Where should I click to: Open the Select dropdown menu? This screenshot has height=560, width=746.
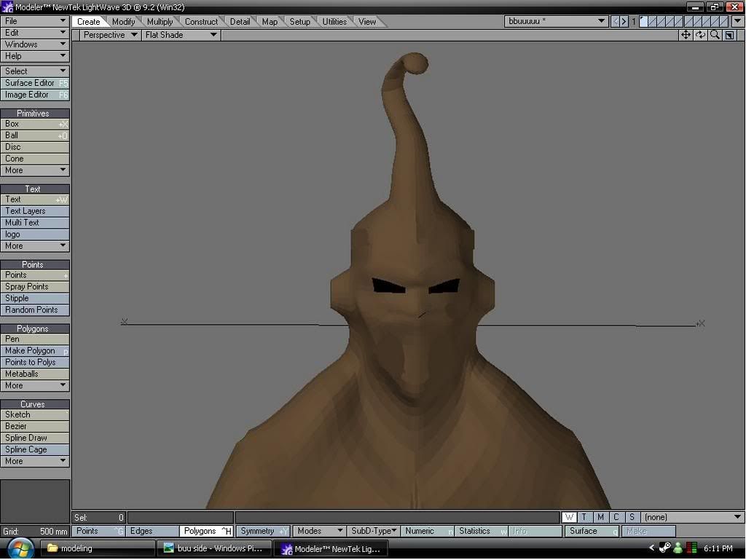tap(35, 71)
